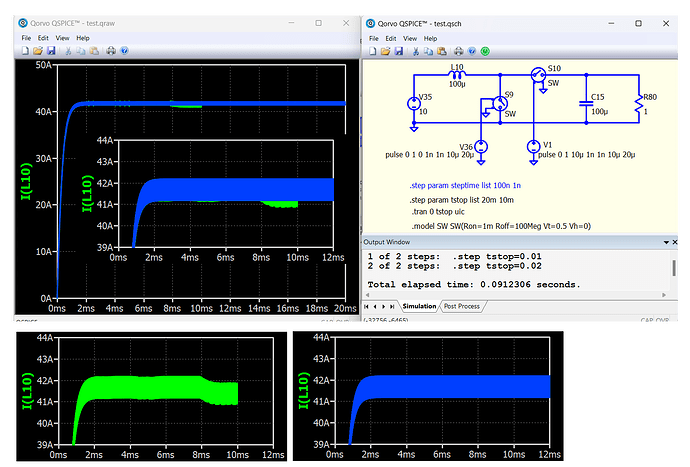Click I(L10) axis label on main waveform plot
Viewport: 690px width, 467px height.
click(26, 181)
